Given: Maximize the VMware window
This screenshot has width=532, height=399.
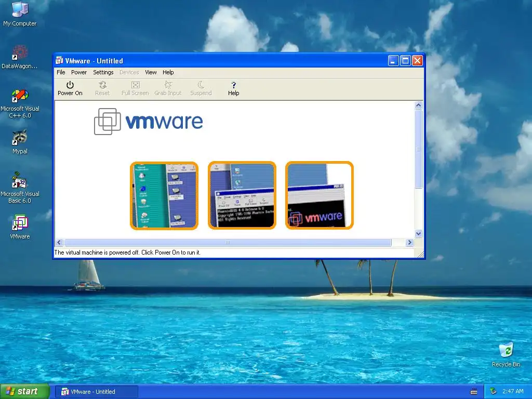Looking at the screenshot, I should pyautogui.click(x=405, y=61).
